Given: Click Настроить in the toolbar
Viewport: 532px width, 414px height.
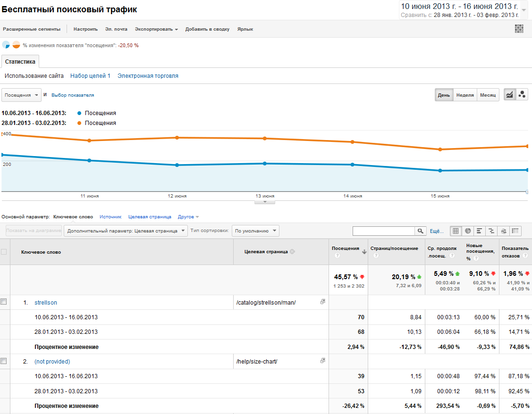Looking at the screenshot, I should coord(85,29).
